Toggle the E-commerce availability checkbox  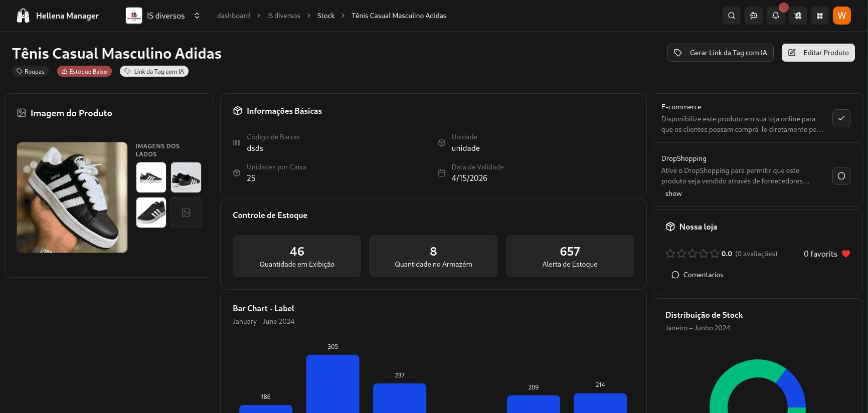[x=841, y=118]
